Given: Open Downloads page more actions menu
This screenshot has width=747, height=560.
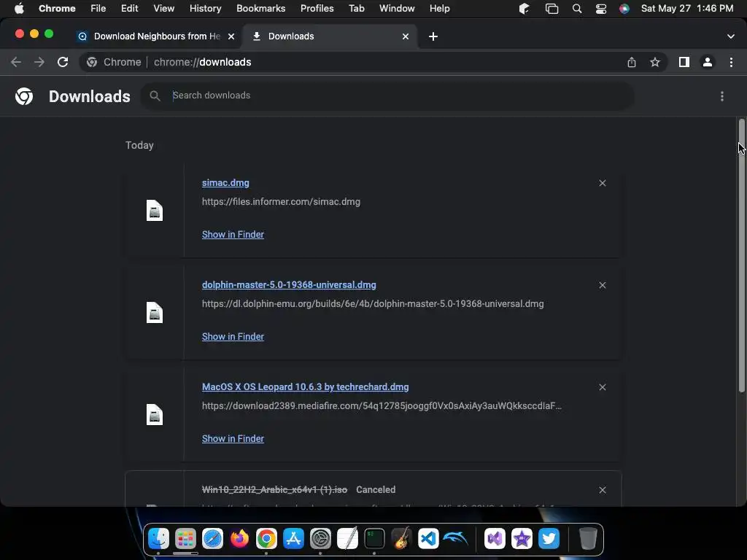Looking at the screenshot, I should (722, 96).
